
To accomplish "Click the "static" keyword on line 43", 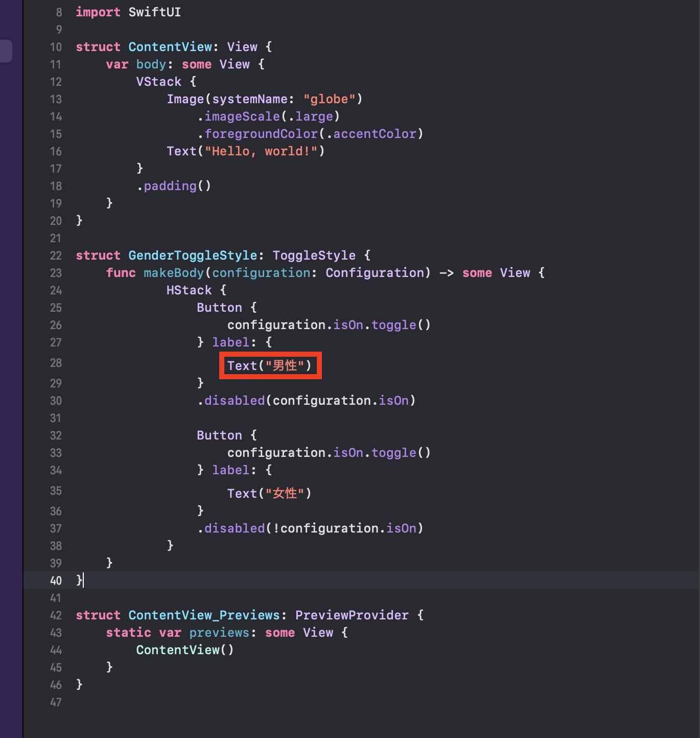I will (x=129, y=633).
